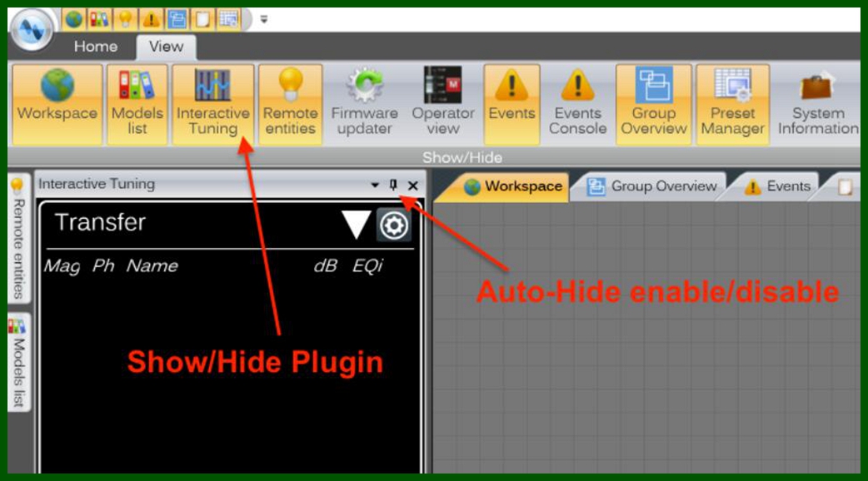The width and height of the screenshot is (868, 481).
Task: Click the Ph column header
Action: click(x=103, y=265)
